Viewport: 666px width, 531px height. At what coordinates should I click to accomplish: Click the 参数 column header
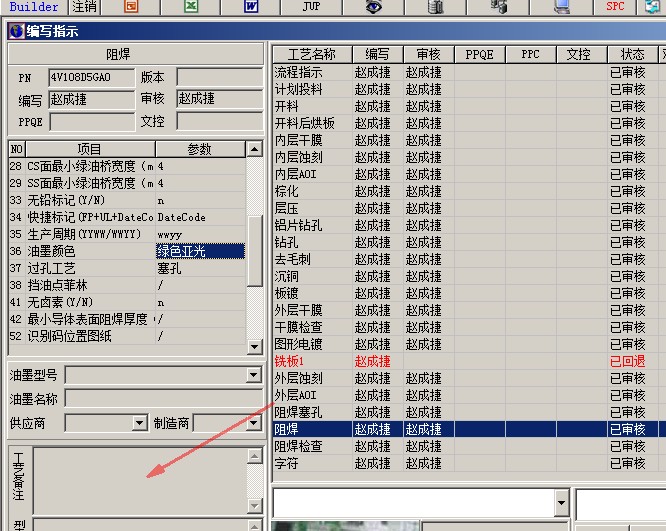(200, 149)
